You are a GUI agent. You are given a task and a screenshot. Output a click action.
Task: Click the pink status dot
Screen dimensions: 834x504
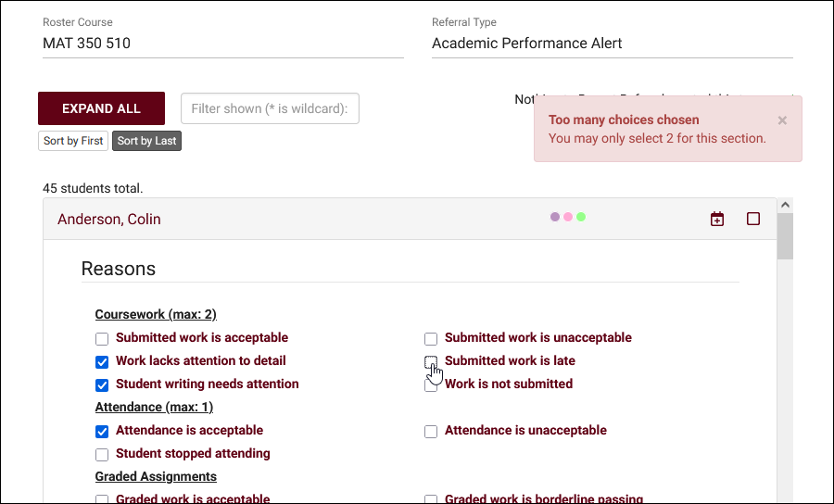[x=568, y=218]
